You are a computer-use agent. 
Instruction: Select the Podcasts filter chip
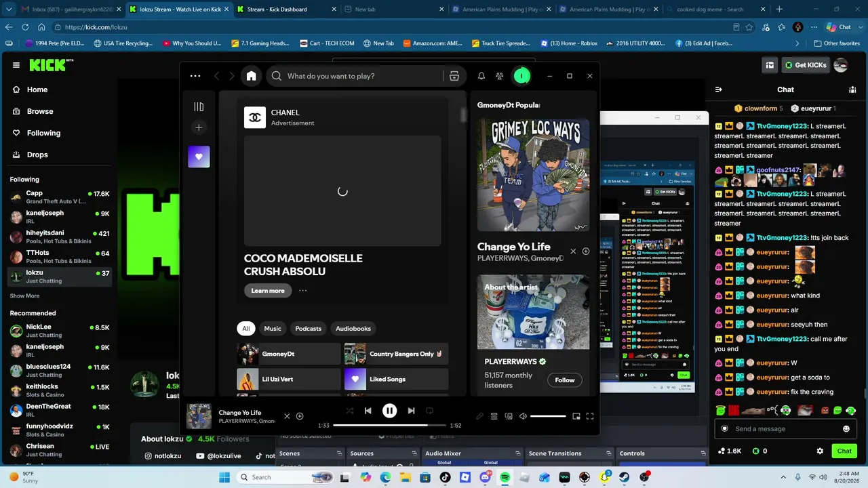click(308, 329)
